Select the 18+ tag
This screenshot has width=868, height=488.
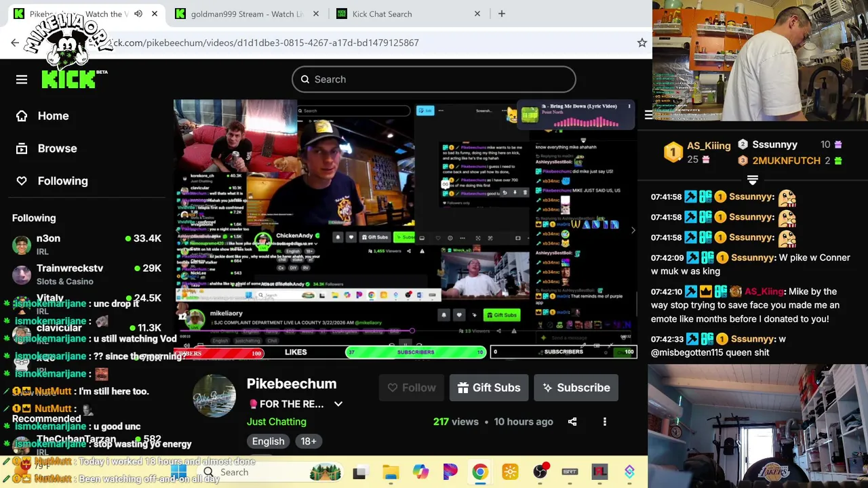pos(309,441)
